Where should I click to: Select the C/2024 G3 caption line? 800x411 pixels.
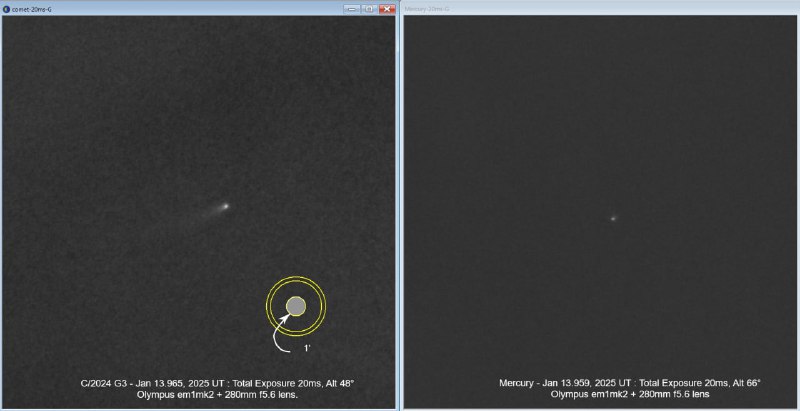click(x=217, y=383)
